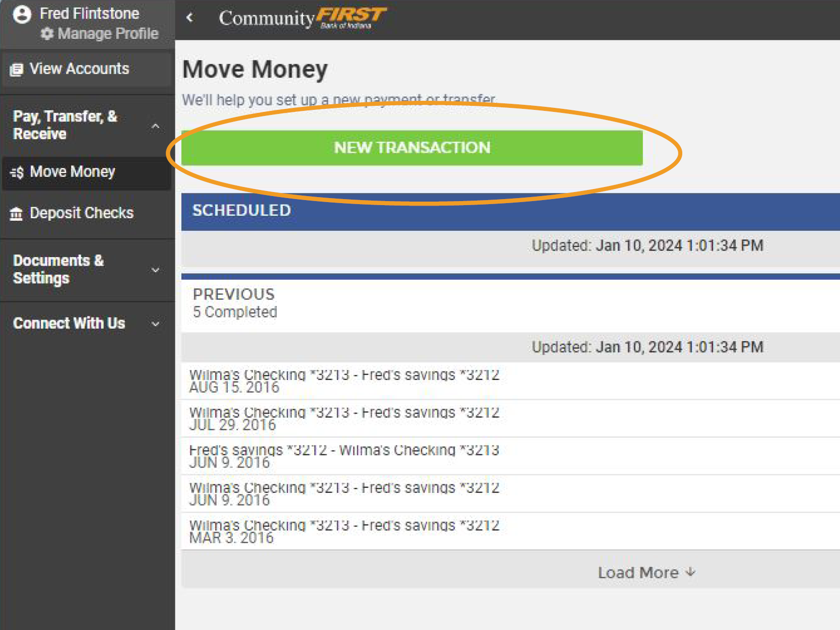
Task: Expand the Documents & Settings section
Action: [x=155, y=270]
